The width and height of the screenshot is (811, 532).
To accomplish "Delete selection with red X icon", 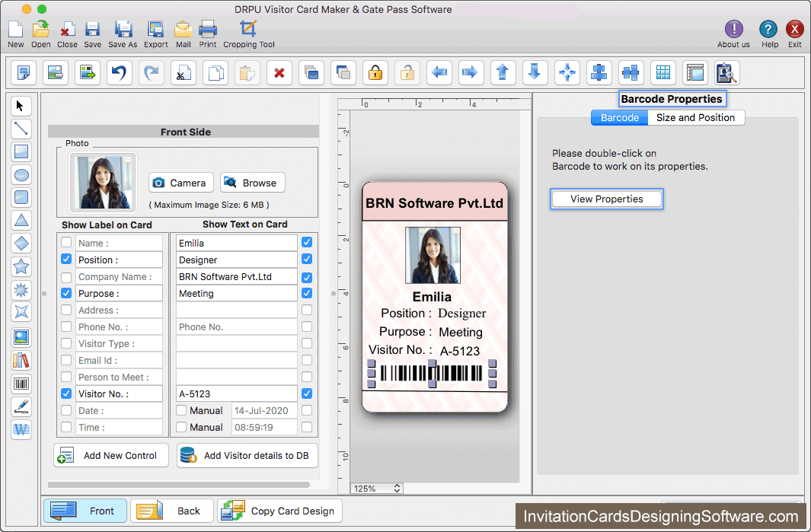I will tap(279, 73).
